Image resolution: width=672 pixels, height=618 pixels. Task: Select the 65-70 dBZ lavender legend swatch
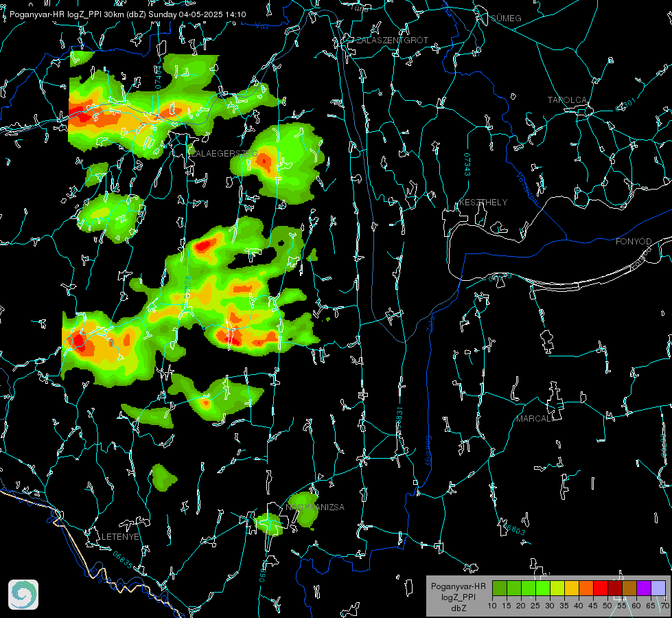point(658,588)
